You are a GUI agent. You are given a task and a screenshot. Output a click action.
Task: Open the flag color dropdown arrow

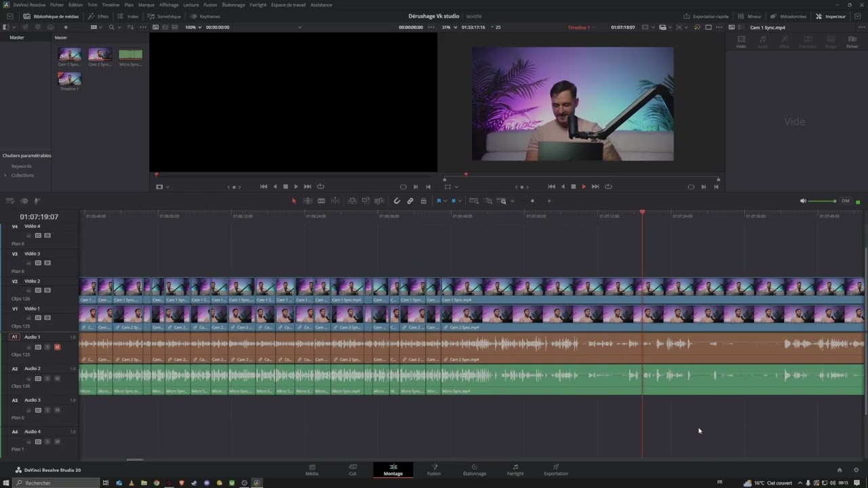pos(445,201)
